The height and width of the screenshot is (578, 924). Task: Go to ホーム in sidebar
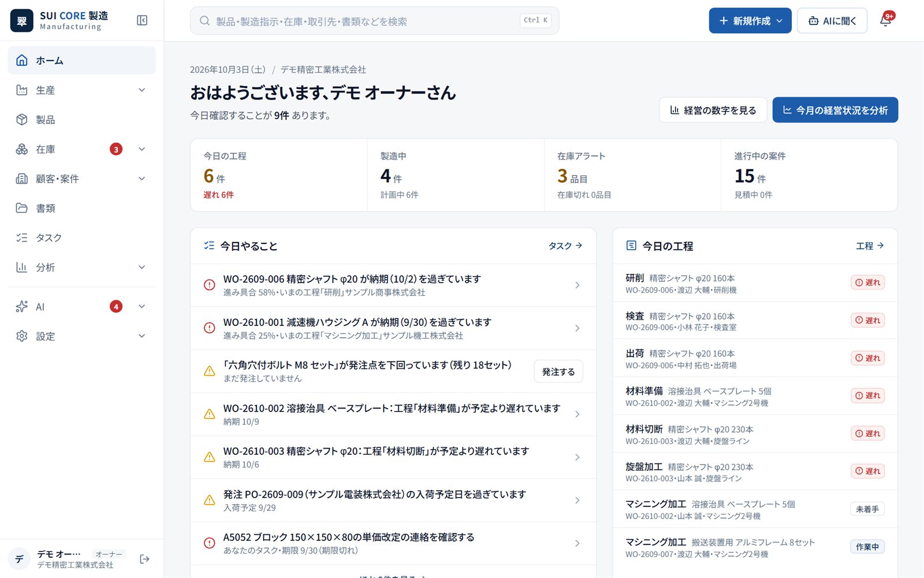click(x=81, y=61)
